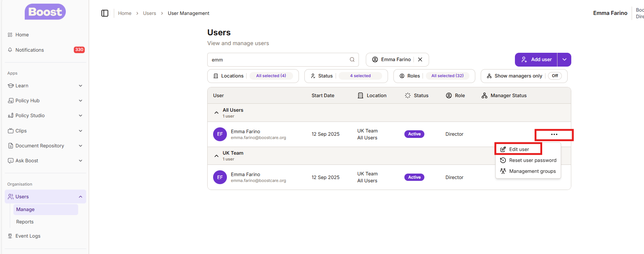This screenshot has height=254, width=644.
Task: Click the user search input field
Action: [278, 60]
